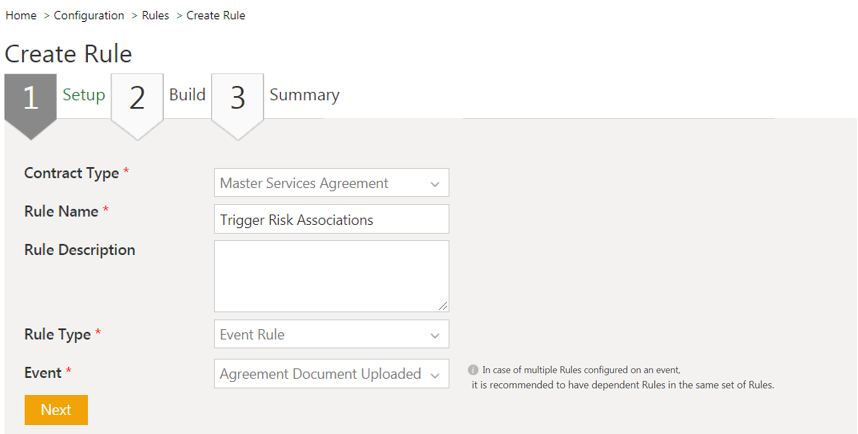The height and width of the screenshot is (434, 858).
Task: Select the Summary step tab
Action: (304, 95)
